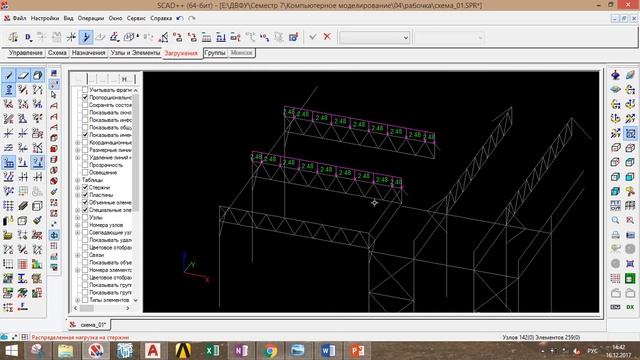
Task: Click the redo arrow in menu bar
Action: point(191,18)
